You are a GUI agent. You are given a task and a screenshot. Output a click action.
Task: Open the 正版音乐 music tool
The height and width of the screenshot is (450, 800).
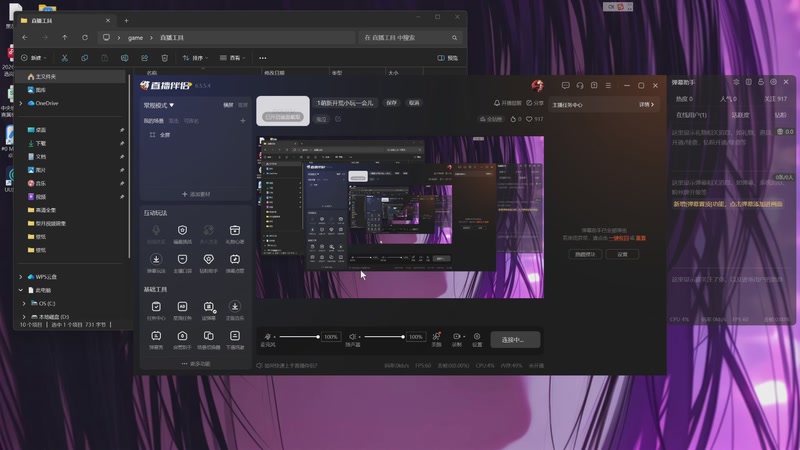(235, 310)
